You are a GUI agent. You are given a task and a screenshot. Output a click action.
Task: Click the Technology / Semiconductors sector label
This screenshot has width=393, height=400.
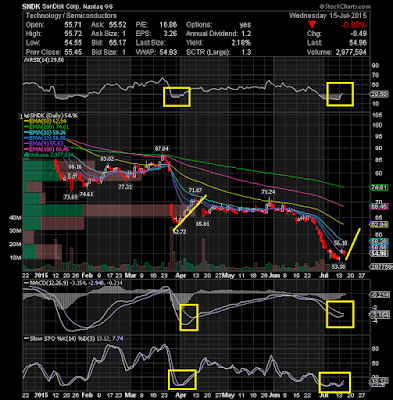point(71,16)
